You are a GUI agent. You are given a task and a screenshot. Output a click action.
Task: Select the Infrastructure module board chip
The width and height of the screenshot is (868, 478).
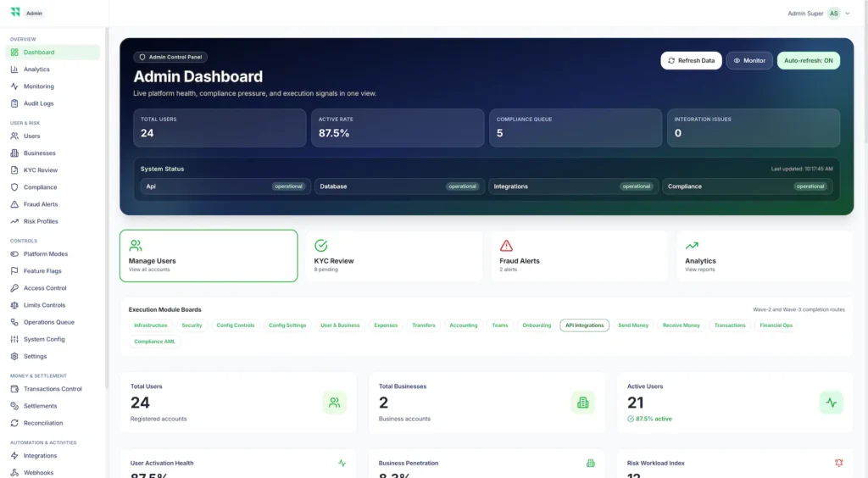tap(151, 325)
